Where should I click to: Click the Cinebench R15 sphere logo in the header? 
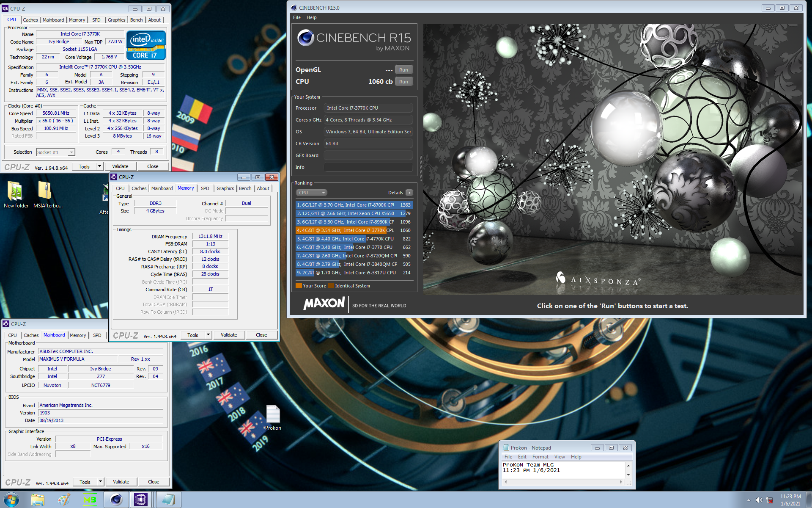point(305,38)
